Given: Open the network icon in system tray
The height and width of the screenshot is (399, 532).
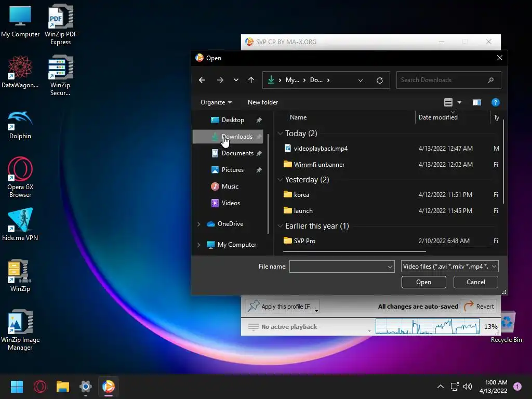Looking at the screenshot, I should pos(455,387).
